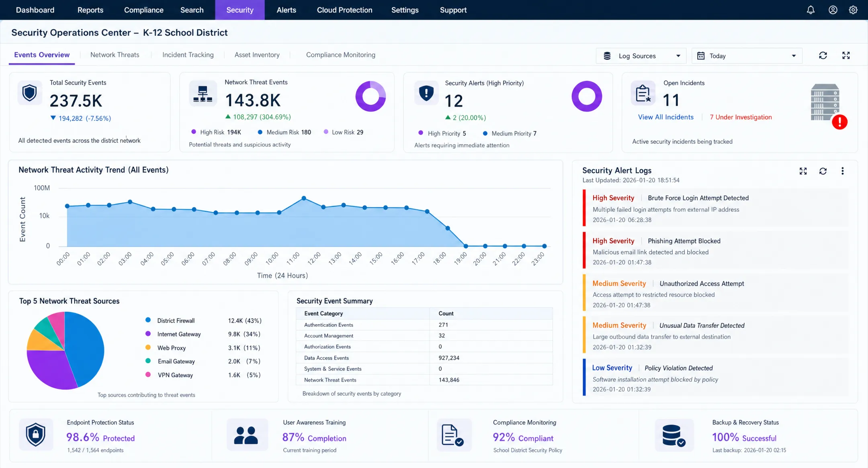
Task: Open the Unusual Data Transfer Detected alert
Action: click(715, 335)
